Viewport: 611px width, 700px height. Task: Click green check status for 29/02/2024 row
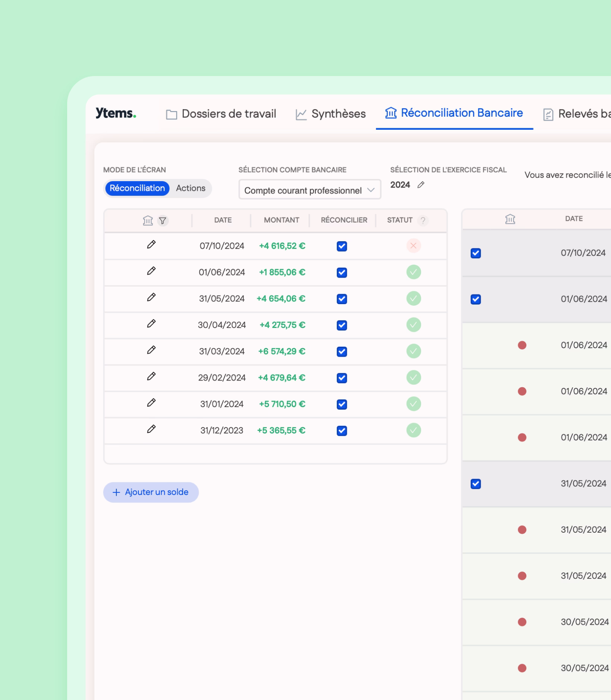[413, 378]
